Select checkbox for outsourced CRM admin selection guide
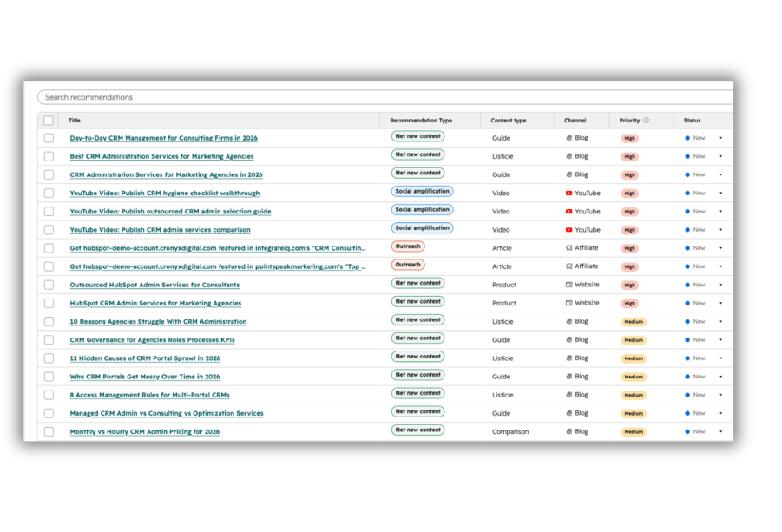Image resolution: width=782 pixels, height=532 pixels. click(x=49, y=212)
